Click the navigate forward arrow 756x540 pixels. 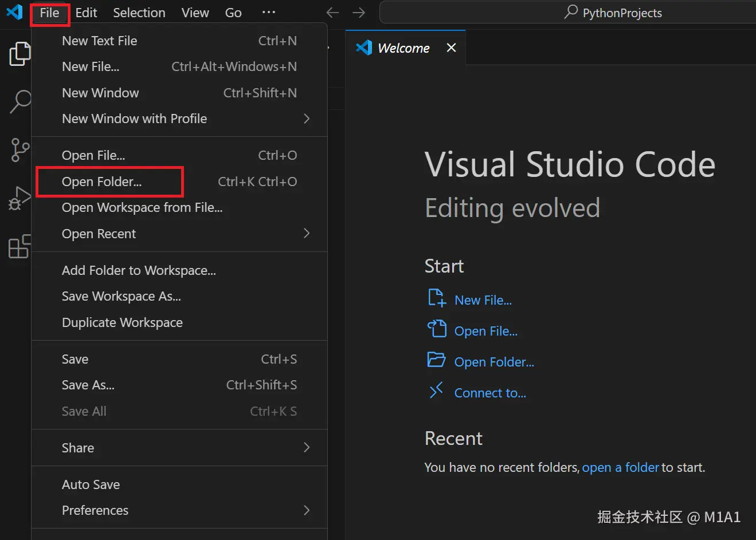[x=359, y=13]
